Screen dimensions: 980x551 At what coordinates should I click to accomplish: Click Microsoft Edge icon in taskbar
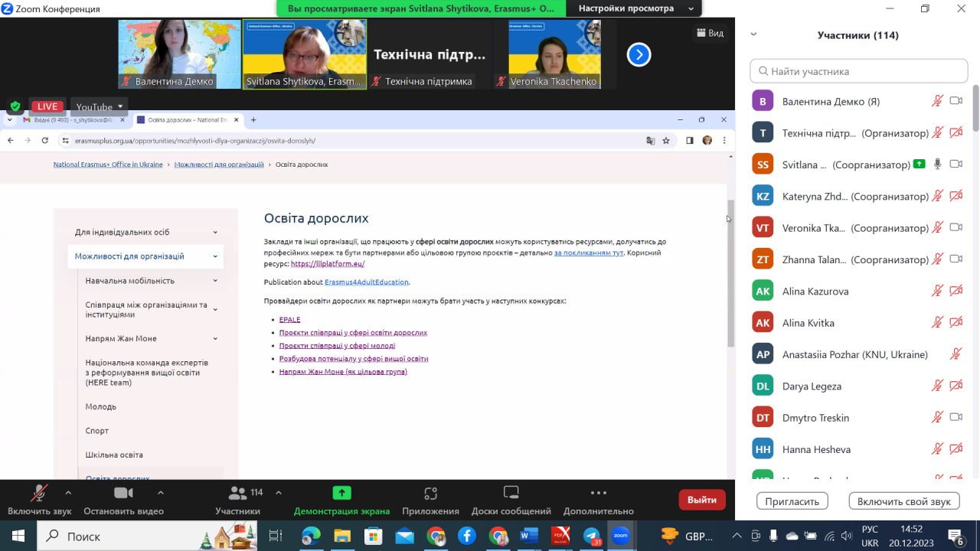[311, 536]
